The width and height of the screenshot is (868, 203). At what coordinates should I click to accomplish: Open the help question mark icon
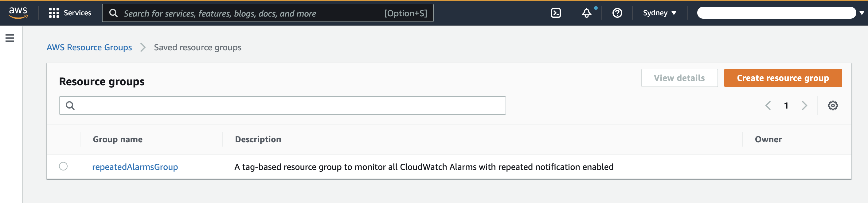617,13
